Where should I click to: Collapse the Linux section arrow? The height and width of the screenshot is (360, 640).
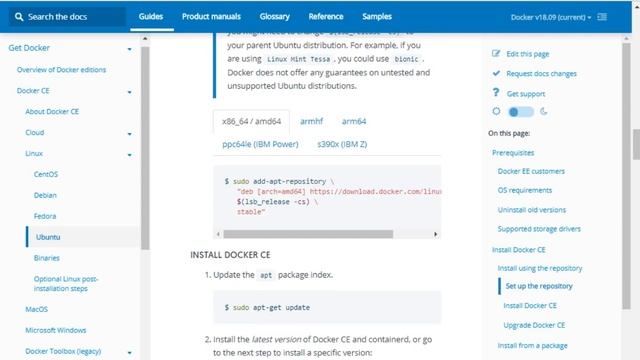(x=129, y=155)
